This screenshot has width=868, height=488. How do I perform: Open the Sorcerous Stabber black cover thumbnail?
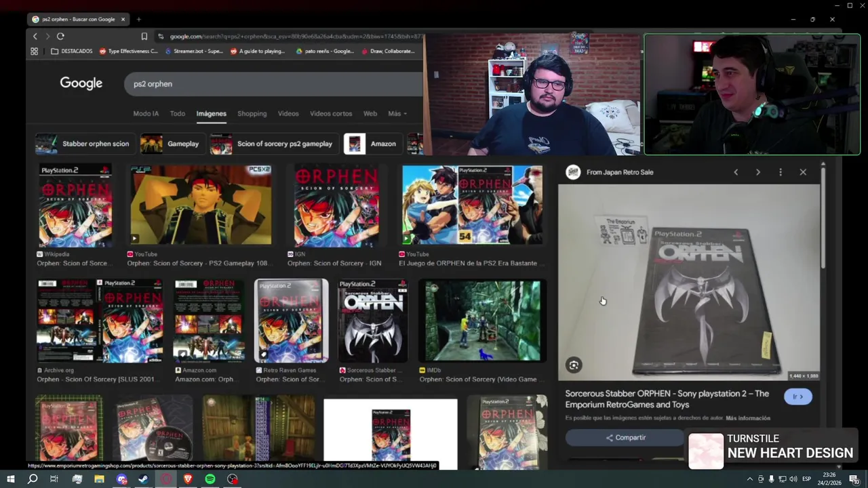pyautogui.click(x=373, y=321)
